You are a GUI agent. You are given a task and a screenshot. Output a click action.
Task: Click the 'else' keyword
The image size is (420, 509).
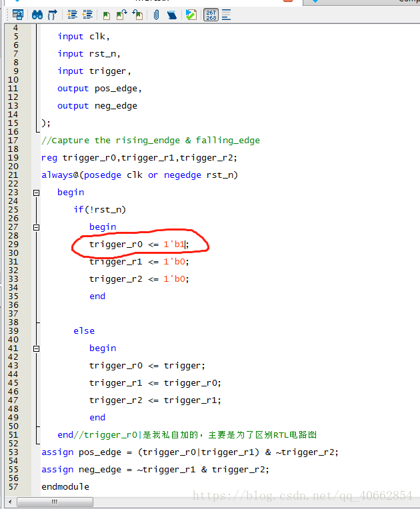pos(84,331)
